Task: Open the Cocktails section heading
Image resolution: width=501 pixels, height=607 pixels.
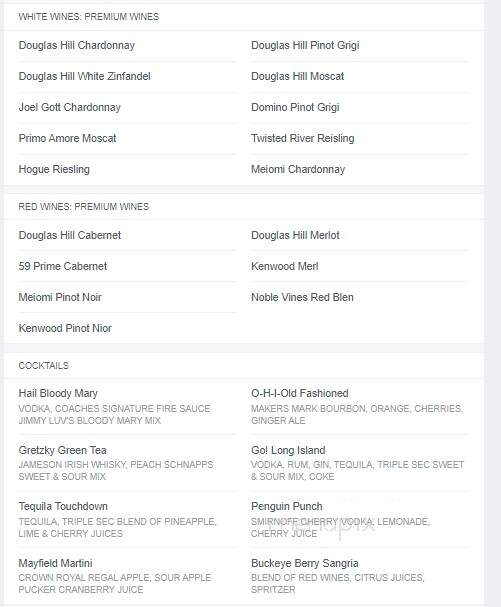Action: click(43, 365)
